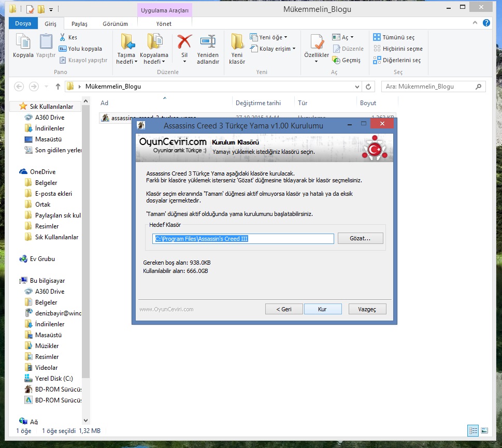Screen dimensions: 502x448
Task: Click the Back navigation arrow
Action: pos(19,86)
